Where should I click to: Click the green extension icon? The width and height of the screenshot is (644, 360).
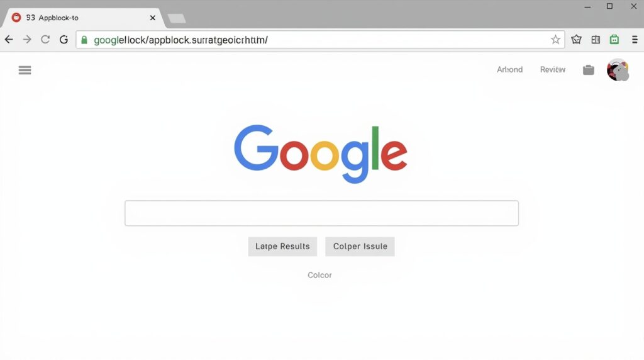click(614, 40)
